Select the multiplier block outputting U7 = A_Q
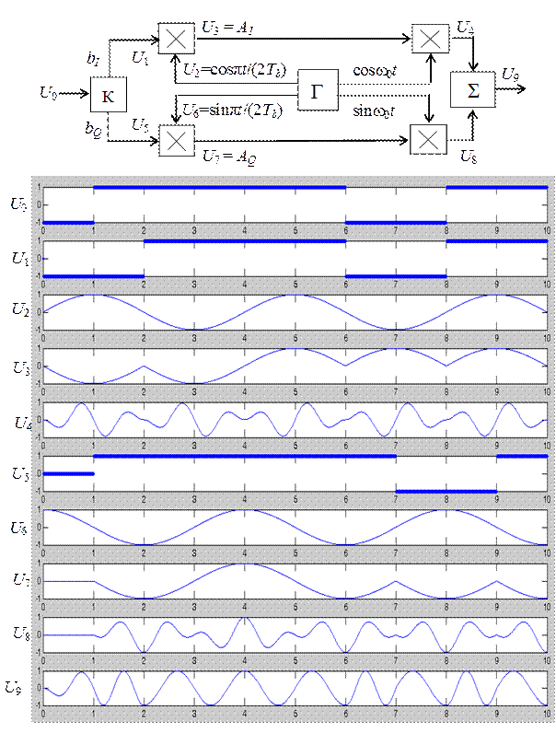 point(177,140)
